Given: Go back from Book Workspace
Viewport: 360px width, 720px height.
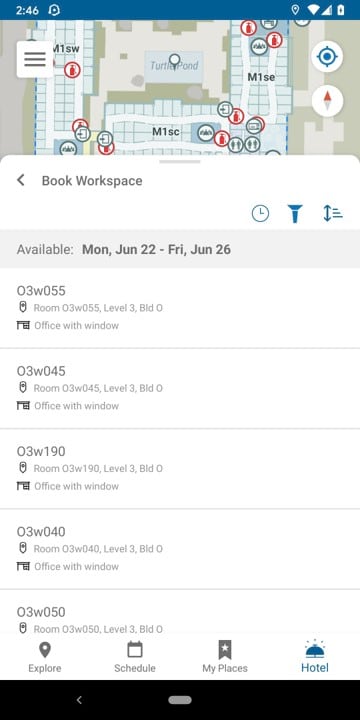Looking at the screenshot, I should (x=21, y=180).
